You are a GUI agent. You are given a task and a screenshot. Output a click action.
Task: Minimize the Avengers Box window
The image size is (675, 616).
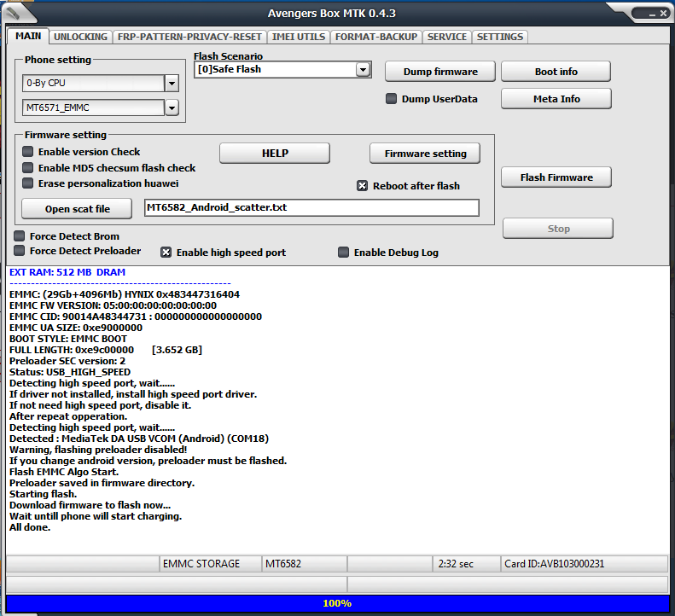point(652,15)
